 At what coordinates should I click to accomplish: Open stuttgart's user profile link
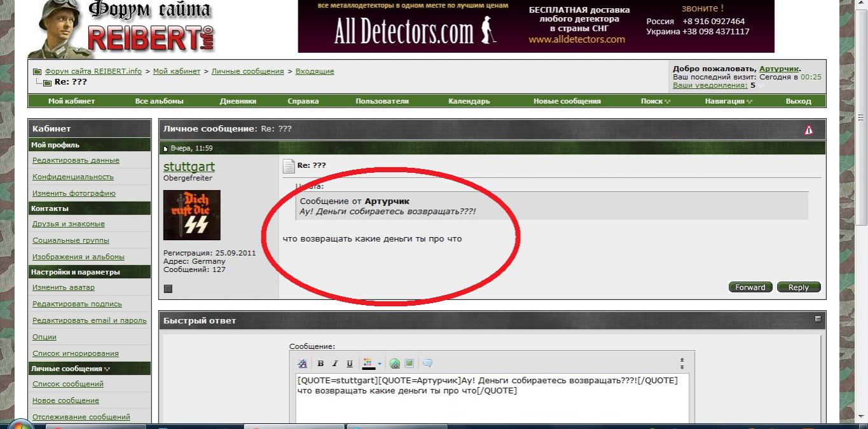189,167
